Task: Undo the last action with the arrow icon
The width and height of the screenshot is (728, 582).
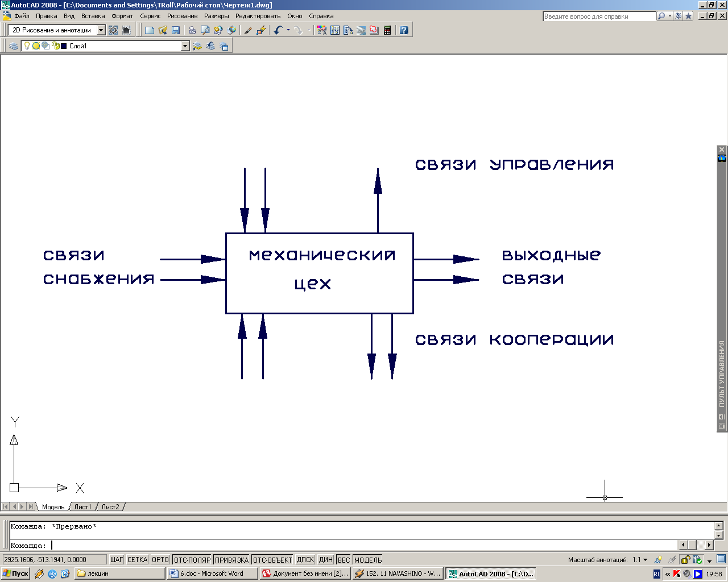Action: 278,30
